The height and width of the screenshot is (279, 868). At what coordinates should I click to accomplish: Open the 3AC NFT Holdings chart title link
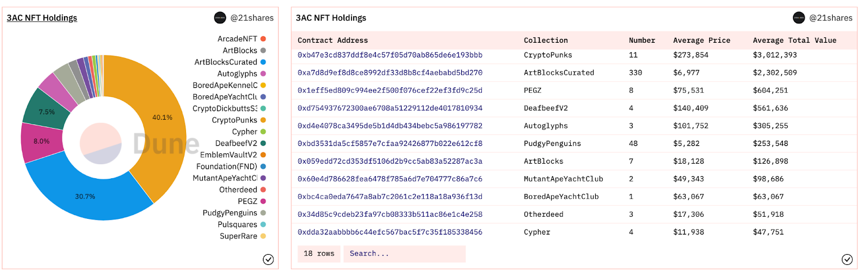[42, 18]
